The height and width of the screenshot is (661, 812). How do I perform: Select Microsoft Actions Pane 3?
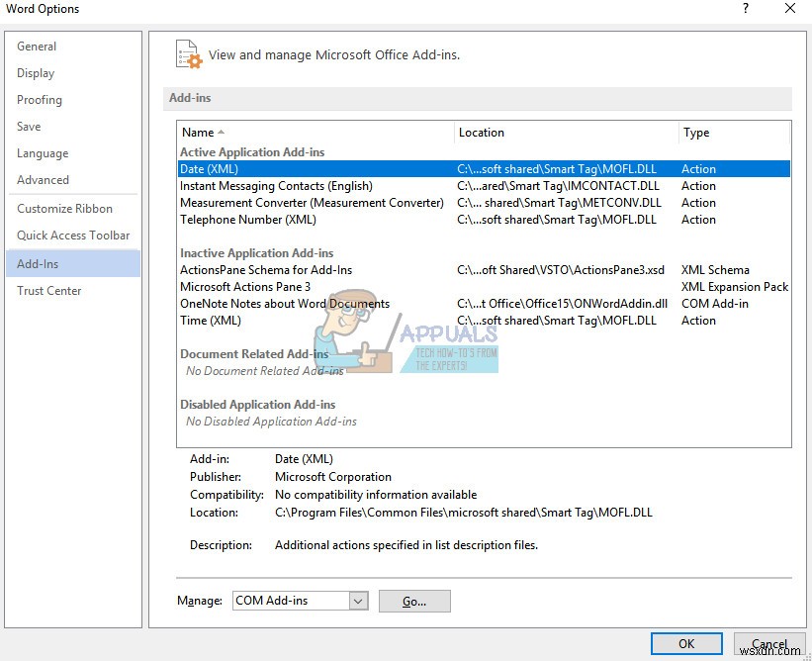pyautogui.click(x=246, y=286)
